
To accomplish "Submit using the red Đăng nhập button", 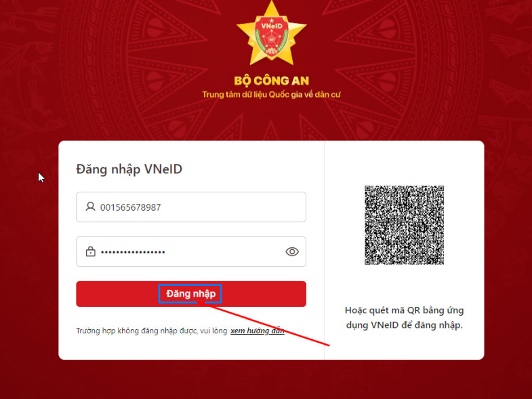I will point(191,294).
